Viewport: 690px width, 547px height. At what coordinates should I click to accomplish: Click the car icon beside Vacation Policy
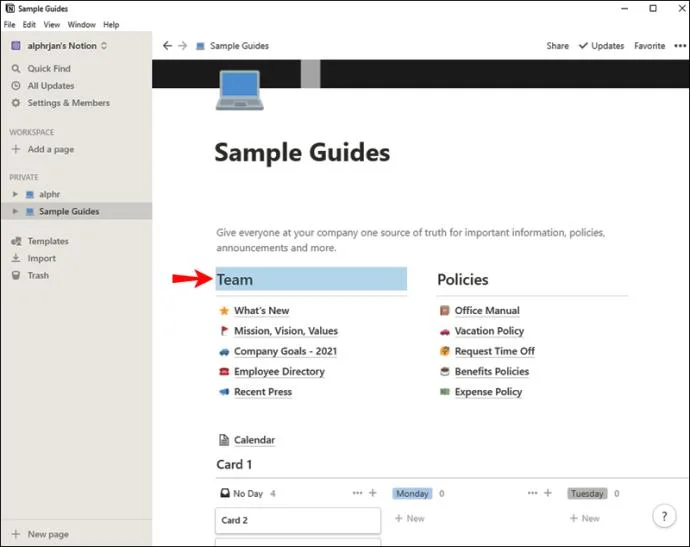click(444, 331)
